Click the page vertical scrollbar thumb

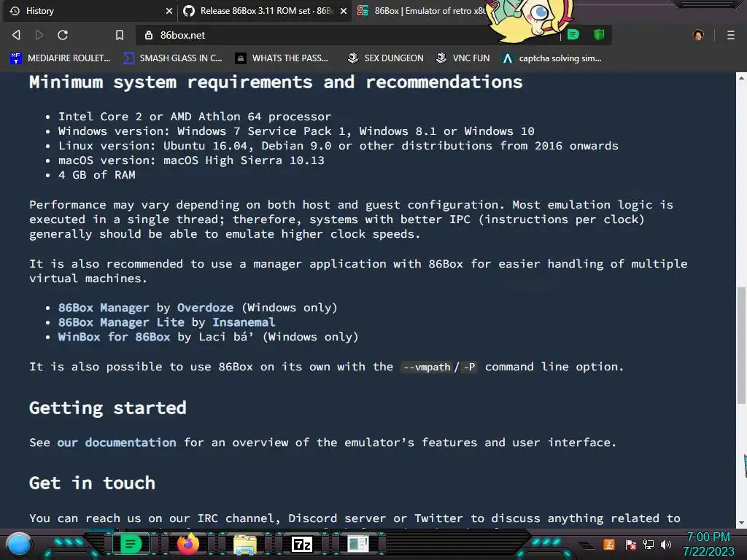(741, 346)
